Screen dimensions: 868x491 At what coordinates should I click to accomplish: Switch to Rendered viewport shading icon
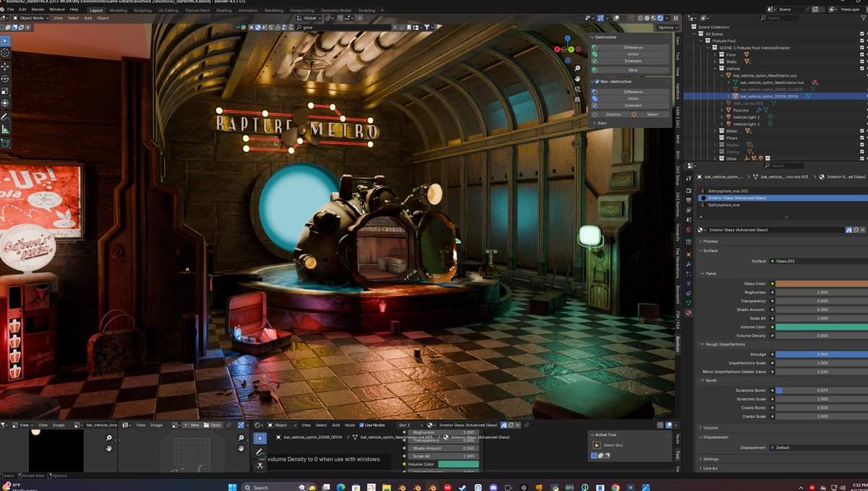(660, 18)
